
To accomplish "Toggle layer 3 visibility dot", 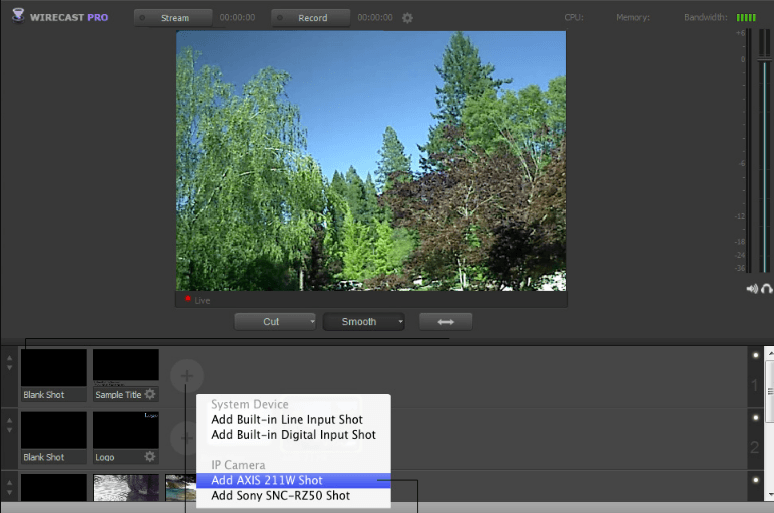I will (755, 480).
